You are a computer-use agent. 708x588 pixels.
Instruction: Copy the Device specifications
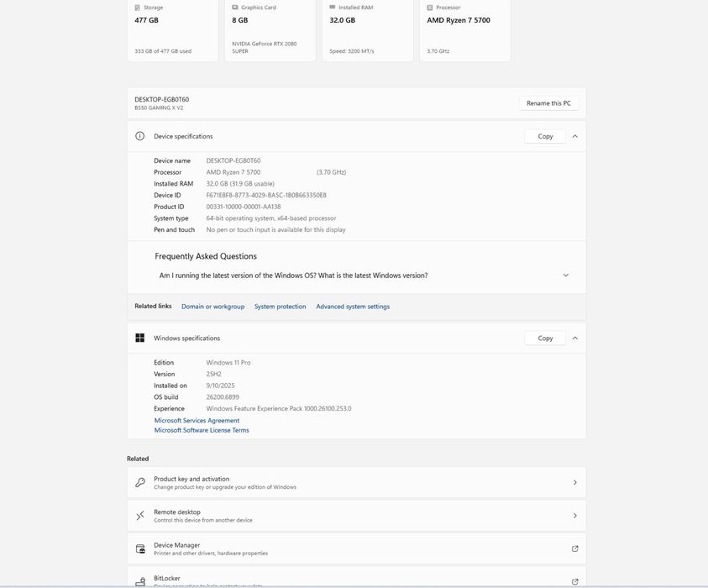545,136
